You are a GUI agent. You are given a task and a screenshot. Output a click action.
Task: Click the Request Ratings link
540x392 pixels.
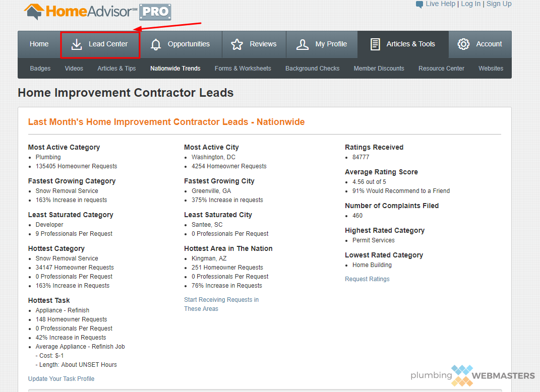(367, 279)
